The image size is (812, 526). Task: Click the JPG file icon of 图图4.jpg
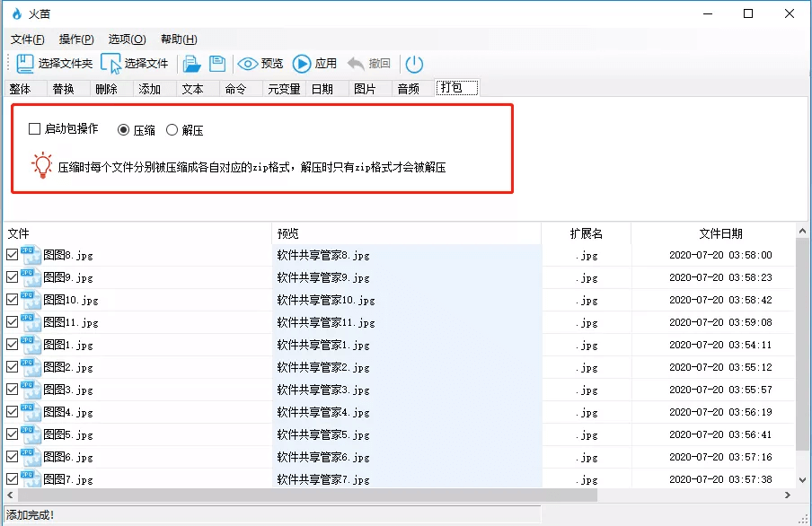point(31,412)
